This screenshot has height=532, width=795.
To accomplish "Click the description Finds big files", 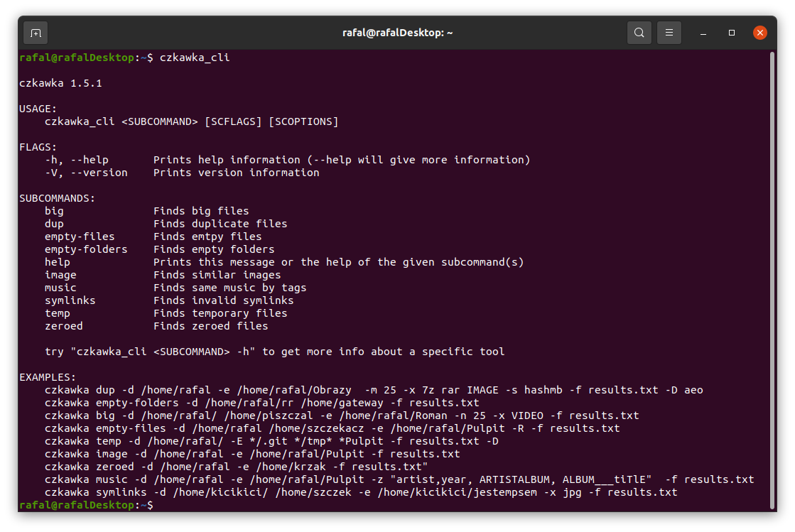I will (201, 211).
